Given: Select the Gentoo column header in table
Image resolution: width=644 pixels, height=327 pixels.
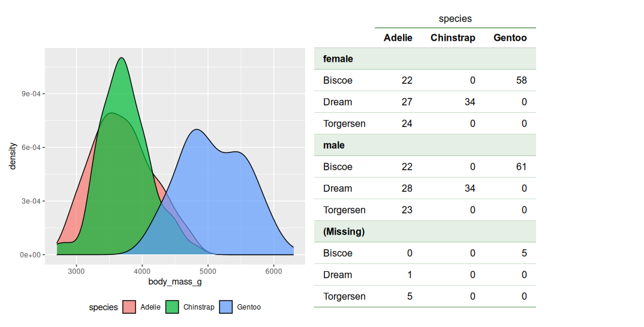Looking at the screenshot, I should [510, 38].
